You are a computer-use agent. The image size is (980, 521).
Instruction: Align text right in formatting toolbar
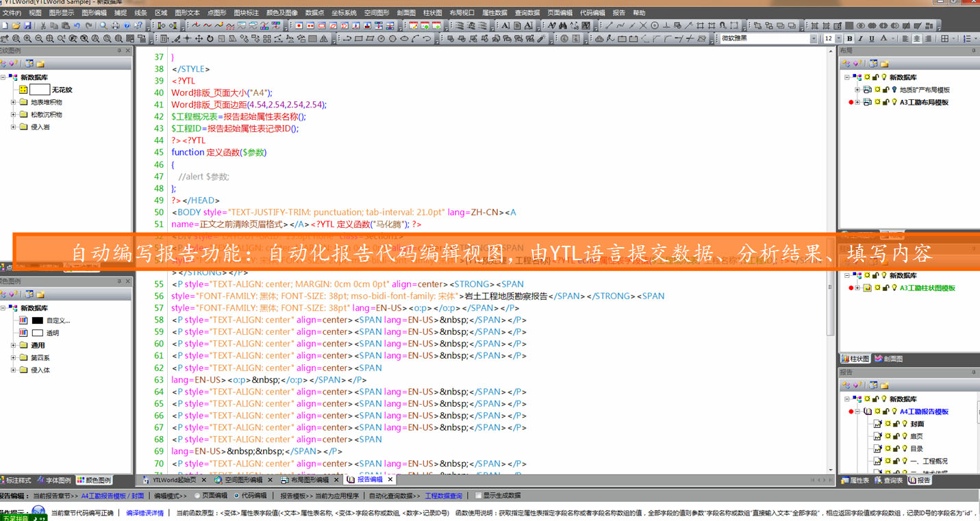(928, 38)
